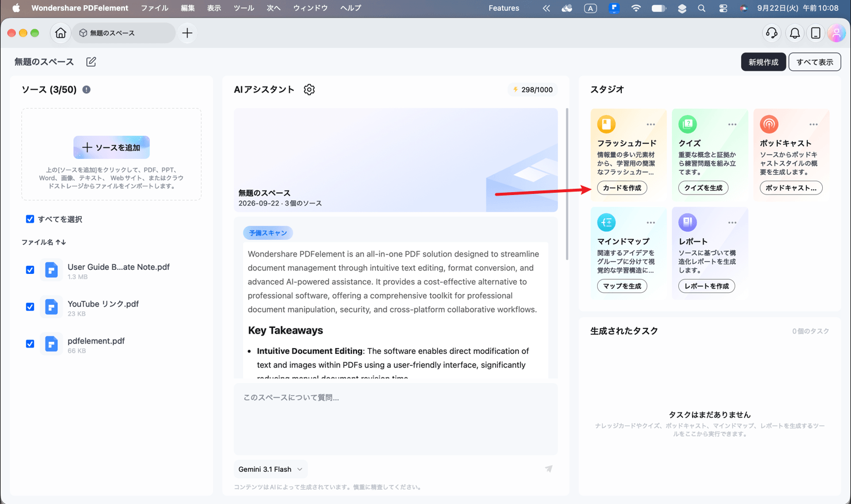Click the Mind Map icon in Studio
Screen dimensions: 851x504
click(x=606, y=222)
